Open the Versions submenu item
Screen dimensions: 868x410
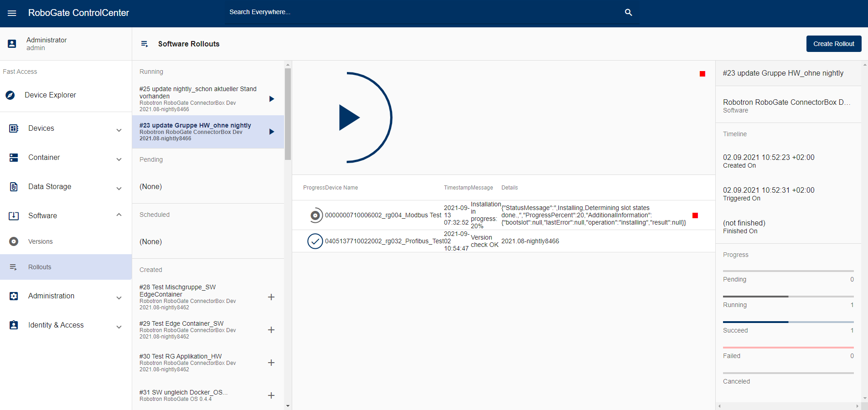pyautogui.click(x=66, y=241)
